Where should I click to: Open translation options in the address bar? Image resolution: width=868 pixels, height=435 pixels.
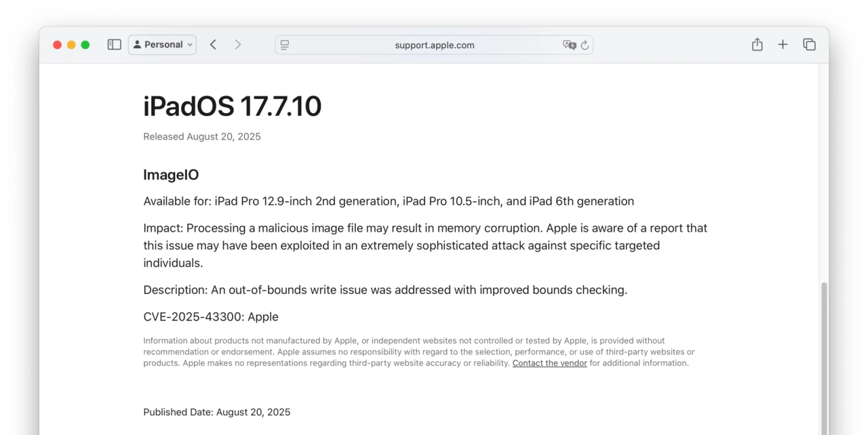point(568,45)
